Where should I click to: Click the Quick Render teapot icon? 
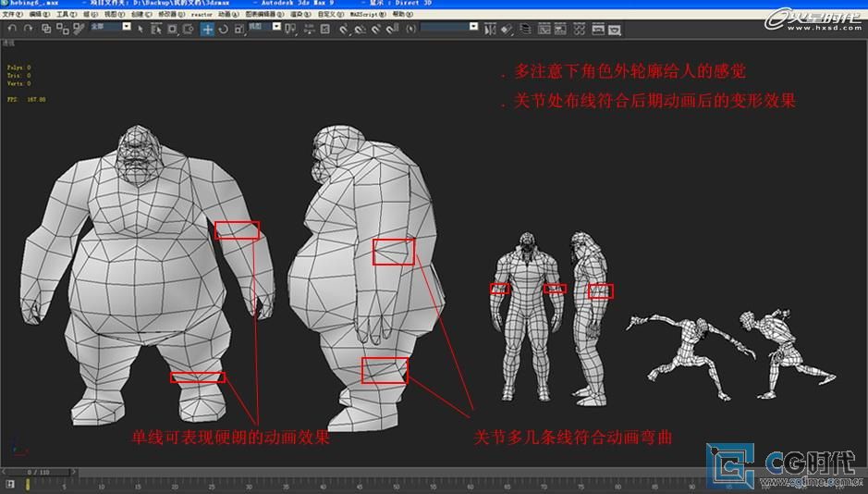(615, 29)
